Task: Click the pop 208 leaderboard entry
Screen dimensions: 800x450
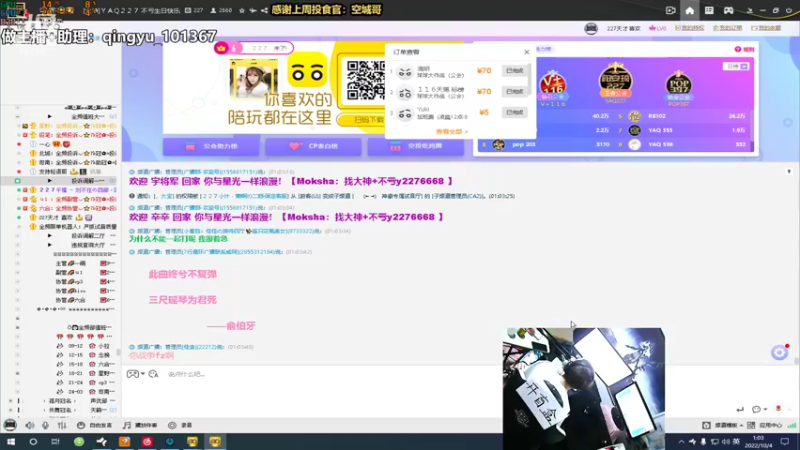Action: coord(546,144)
